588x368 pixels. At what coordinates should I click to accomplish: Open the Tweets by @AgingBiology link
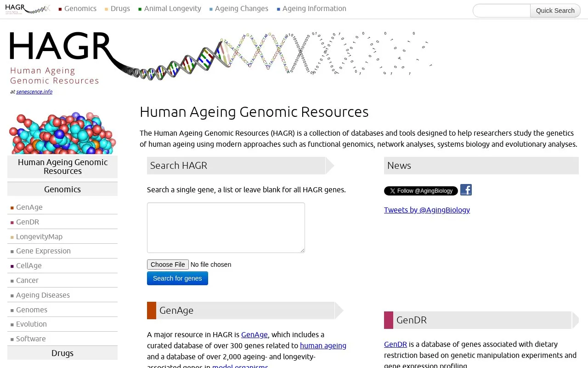pyautogui.click(x=427, y=210)
